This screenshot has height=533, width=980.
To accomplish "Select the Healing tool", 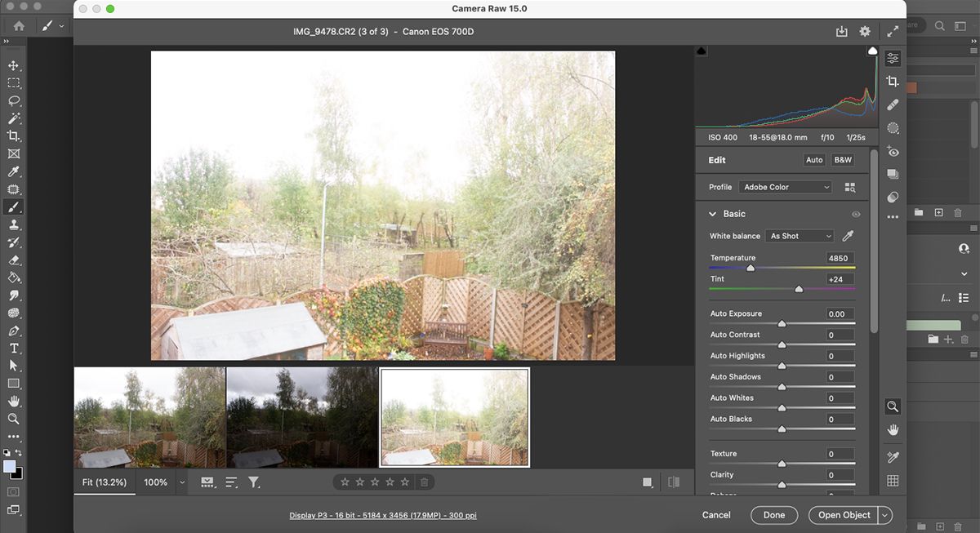I will pos(893,104).
